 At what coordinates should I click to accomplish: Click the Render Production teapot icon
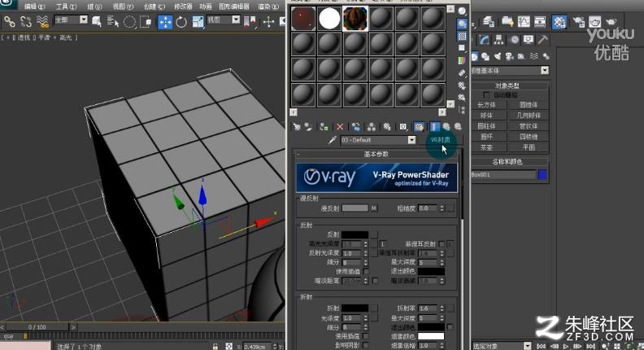pos(611,21)
